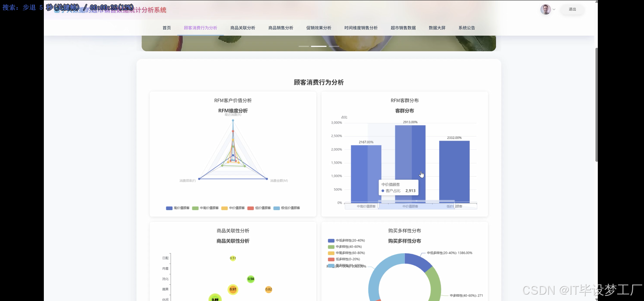Expand the dropdown chevron beside the avatar
This screenshot has width=644, height=301.
(554, 9)
